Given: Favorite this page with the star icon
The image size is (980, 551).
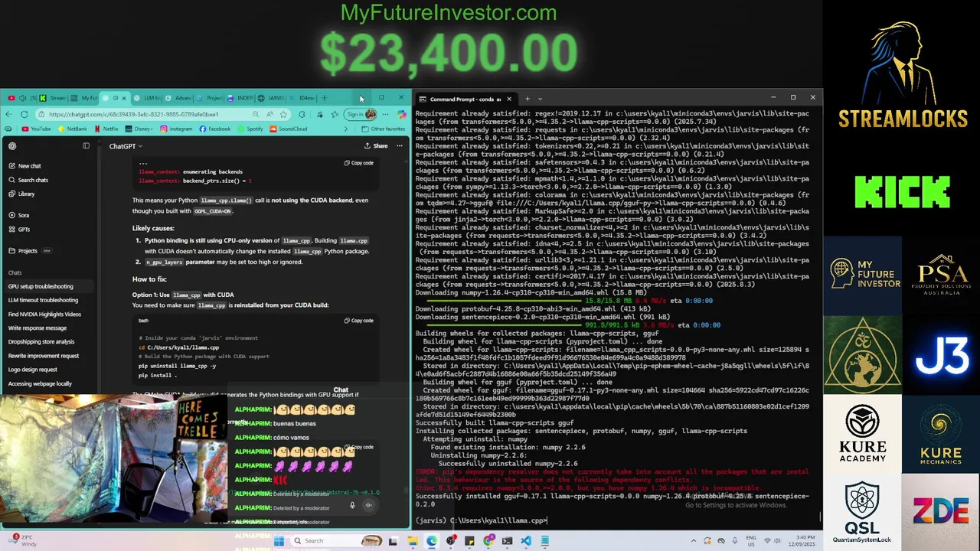Looking at the screenshot, I should pyautogui.click(x=283, y=114).
